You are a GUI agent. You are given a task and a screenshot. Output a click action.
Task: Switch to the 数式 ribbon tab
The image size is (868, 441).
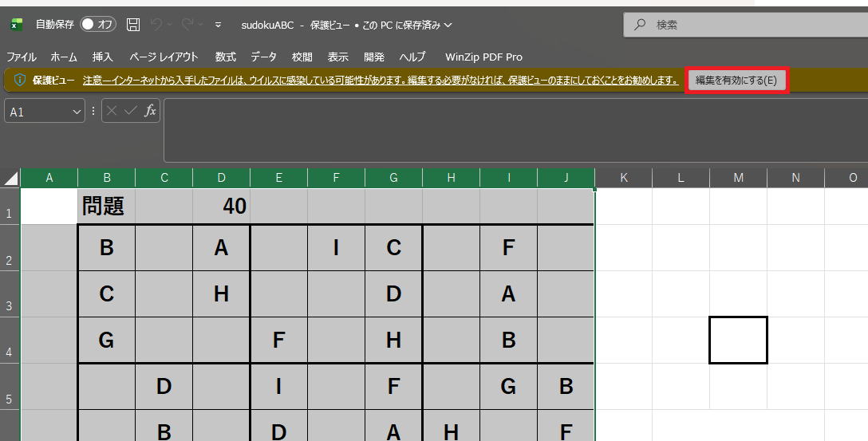click(x=225, y=57)
